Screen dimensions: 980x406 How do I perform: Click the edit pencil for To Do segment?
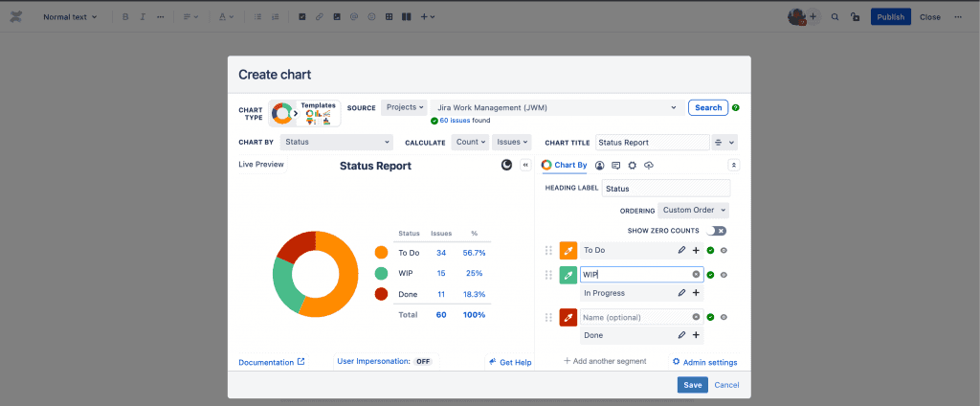[681, 250]
